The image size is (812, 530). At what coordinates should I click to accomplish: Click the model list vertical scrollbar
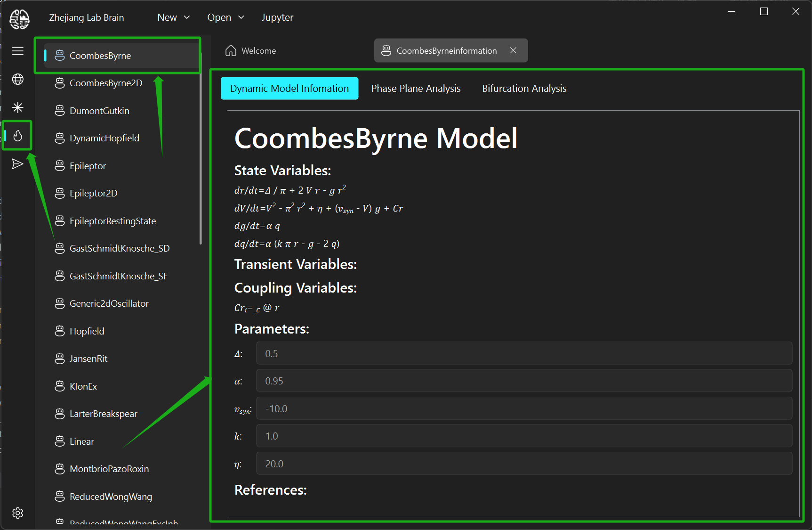point(201,148)
